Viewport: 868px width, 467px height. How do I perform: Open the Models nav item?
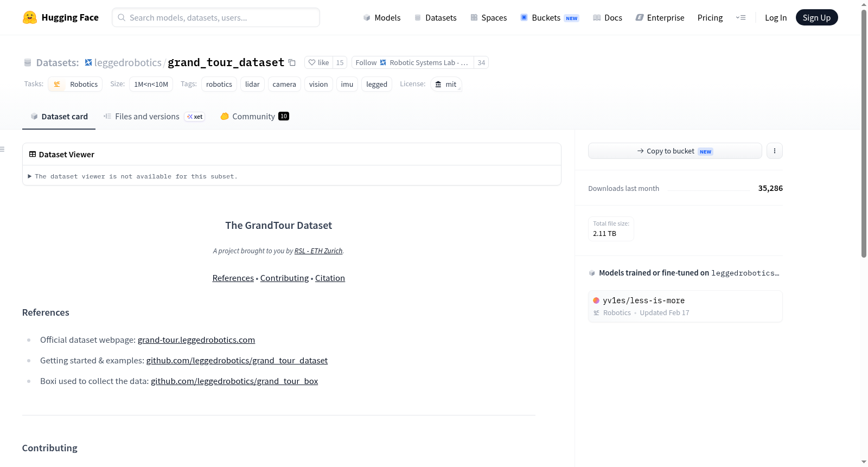tap(382, 17)
